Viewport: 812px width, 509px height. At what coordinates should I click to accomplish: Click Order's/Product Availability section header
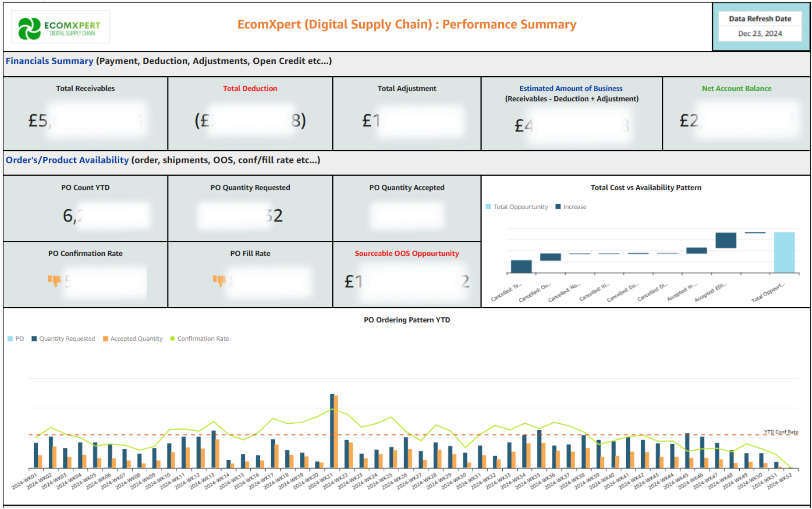coord(67,160)
